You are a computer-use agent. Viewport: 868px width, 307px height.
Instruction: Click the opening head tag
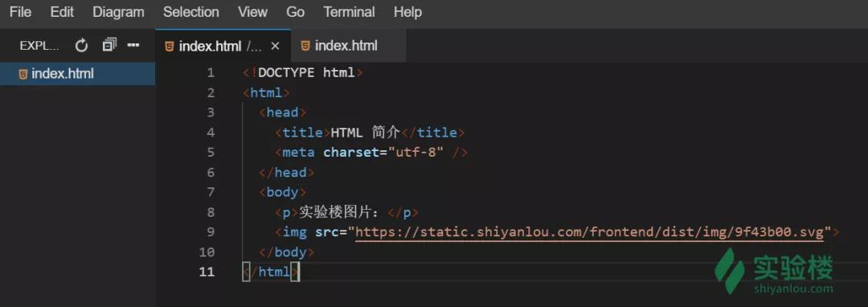click(x=282, y=113)
